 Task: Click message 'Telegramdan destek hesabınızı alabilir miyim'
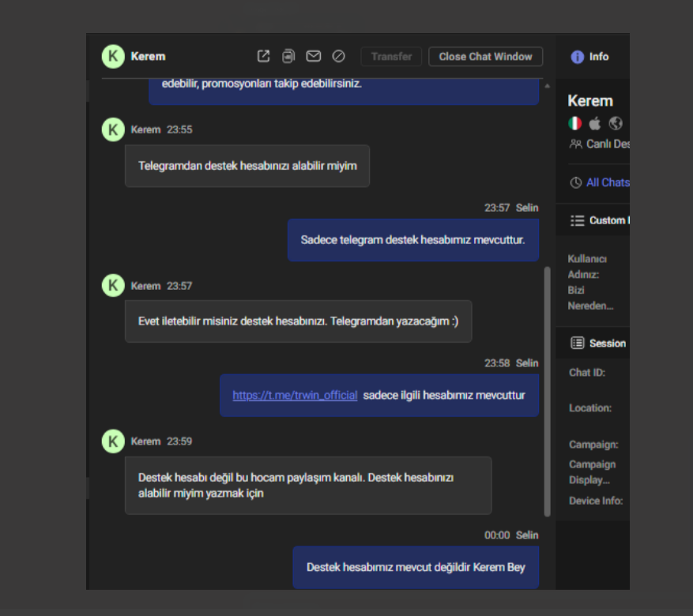coord(247,166)
